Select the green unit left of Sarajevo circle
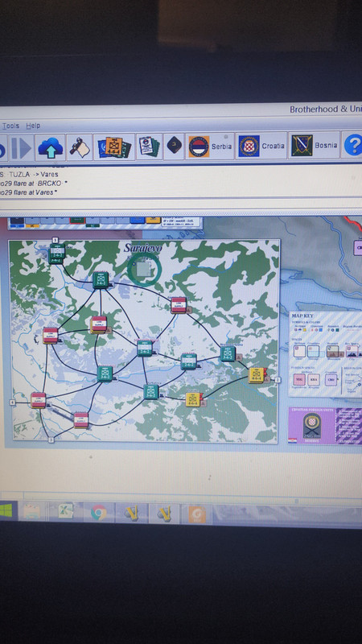This screenshot has height=644, width=362. point(101,280)
